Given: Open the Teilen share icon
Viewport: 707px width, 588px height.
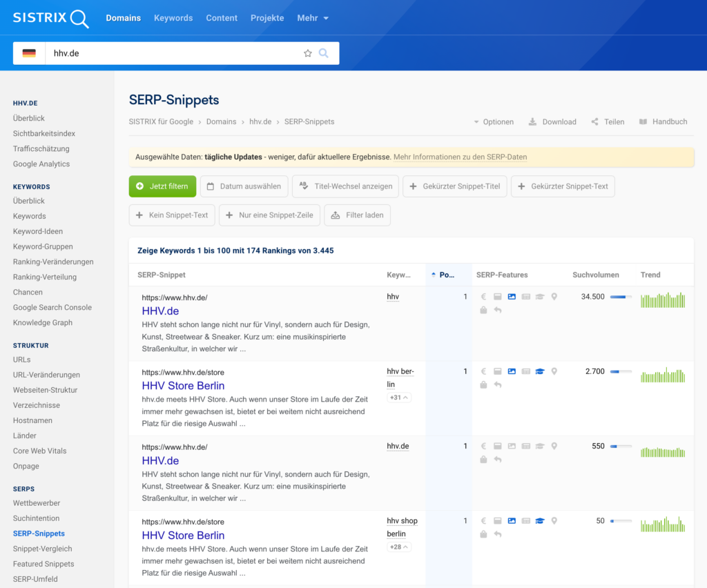Looking at the screenshot, I should point(595,121).
